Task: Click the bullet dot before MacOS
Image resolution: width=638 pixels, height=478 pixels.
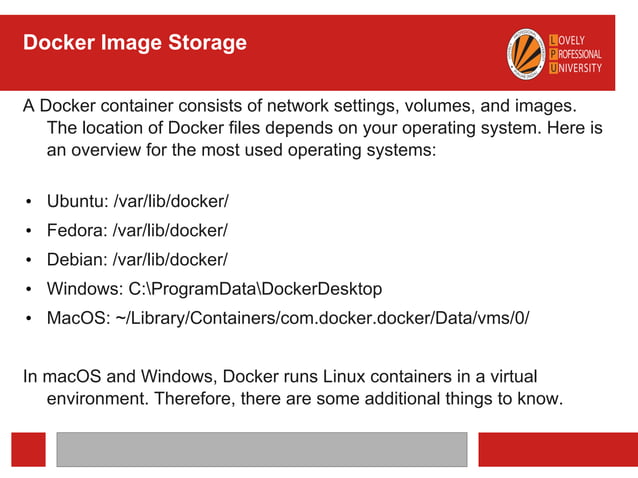Action: click(x=28, y=319)
